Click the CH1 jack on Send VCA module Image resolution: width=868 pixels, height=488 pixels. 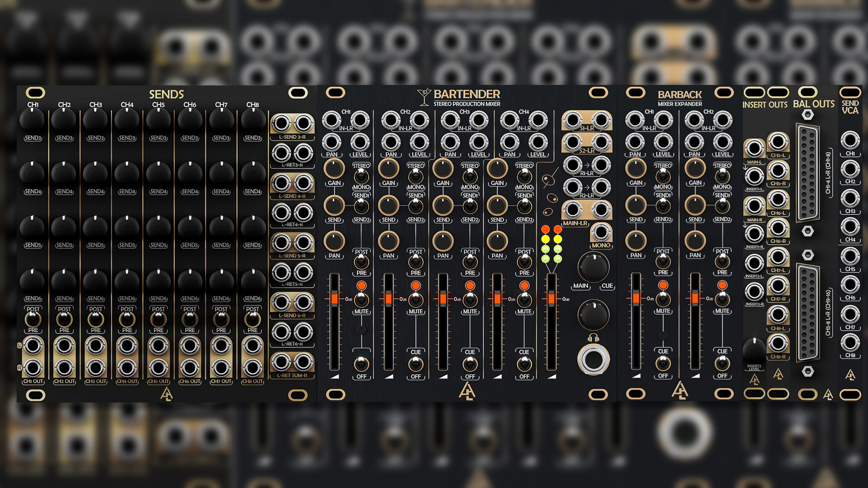pyautogui.click(x=850, y=141)
